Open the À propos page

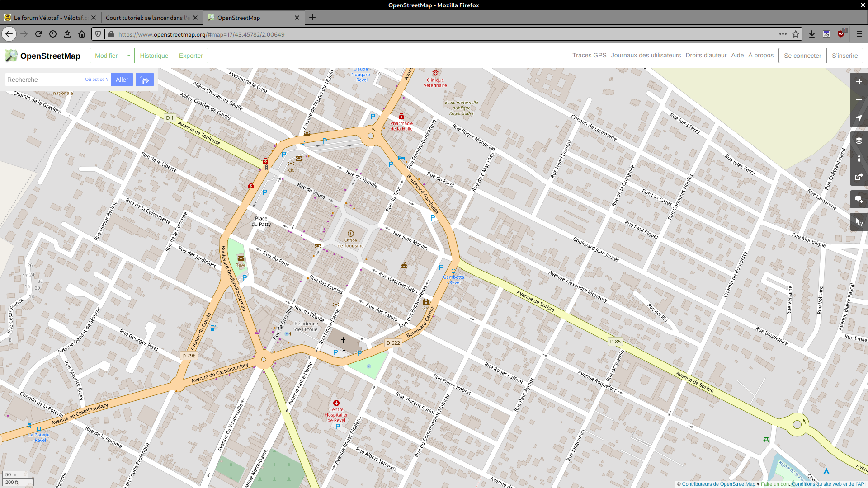(761, 55)
